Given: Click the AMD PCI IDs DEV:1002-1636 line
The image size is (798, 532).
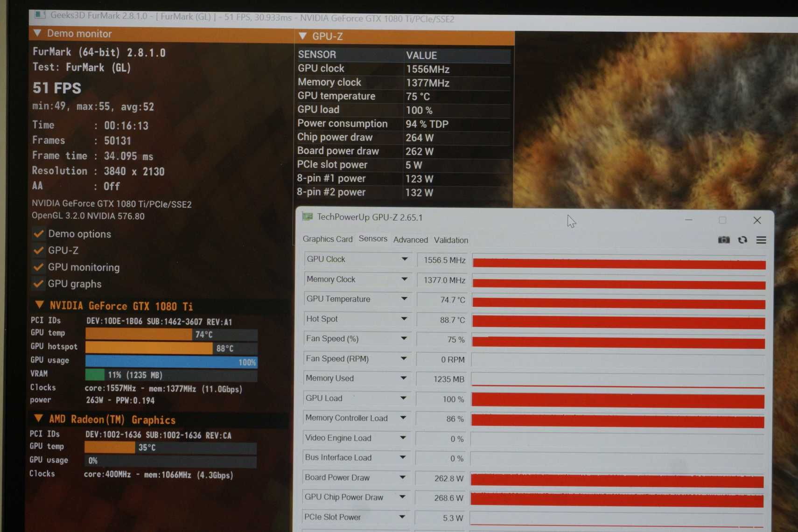Looking at the screenshot, I should point(131,434).
